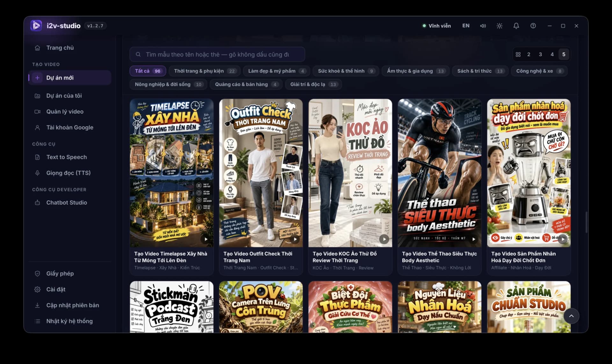The image size is (612, 364).
Task: Toggle the sound speaker icon
Action: coord(483,26)
